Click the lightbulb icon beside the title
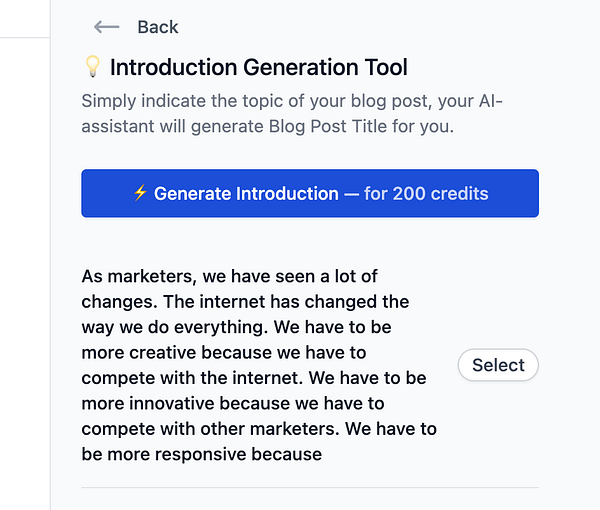The image size is (600, 510). coord(92,67)
